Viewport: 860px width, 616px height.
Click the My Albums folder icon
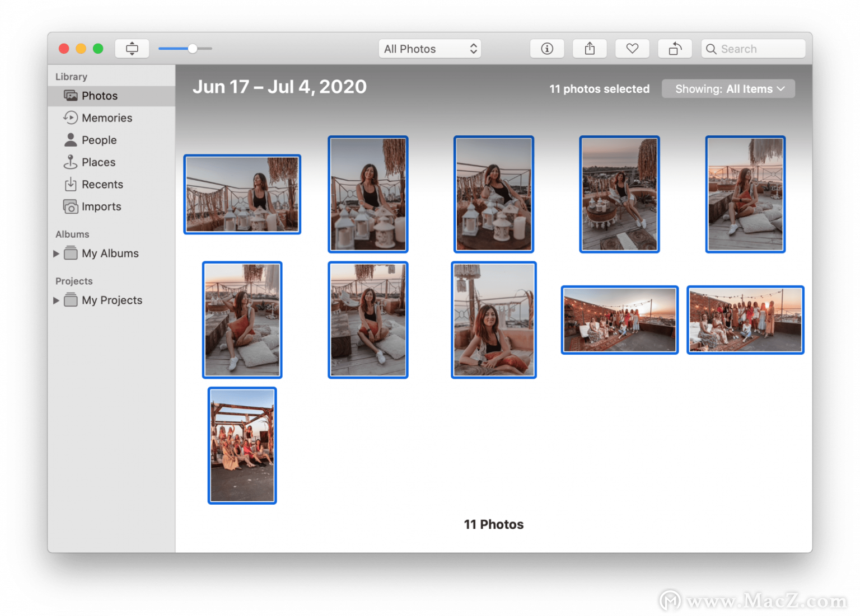pyautogui.click(x=71, y=253)
